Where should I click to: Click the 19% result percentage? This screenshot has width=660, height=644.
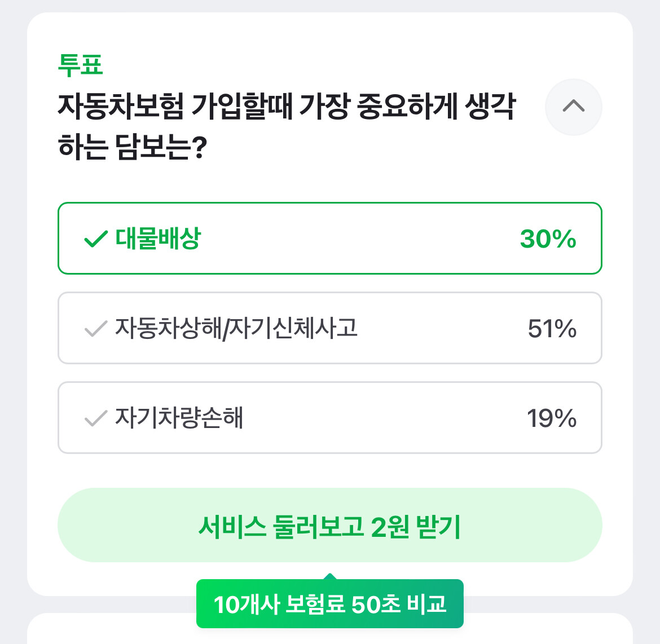tap(551, 418)
